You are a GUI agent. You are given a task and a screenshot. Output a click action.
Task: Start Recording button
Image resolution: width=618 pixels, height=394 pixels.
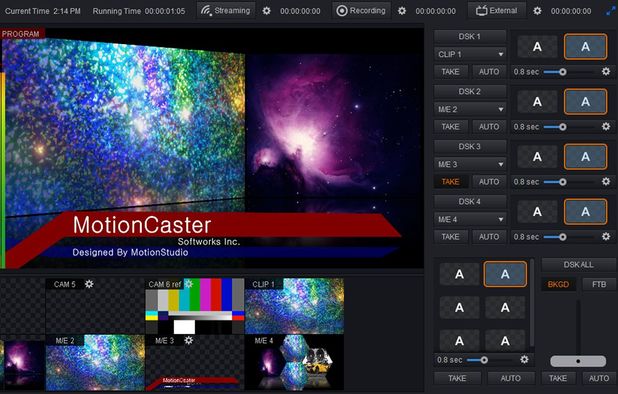(x=361, y=11)
